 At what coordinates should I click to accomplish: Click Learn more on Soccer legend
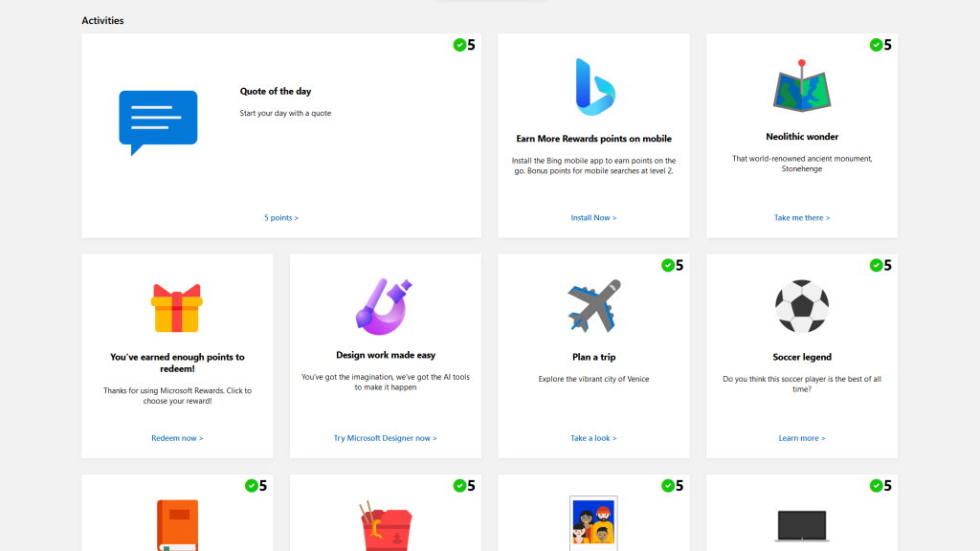tap(801, 437)
